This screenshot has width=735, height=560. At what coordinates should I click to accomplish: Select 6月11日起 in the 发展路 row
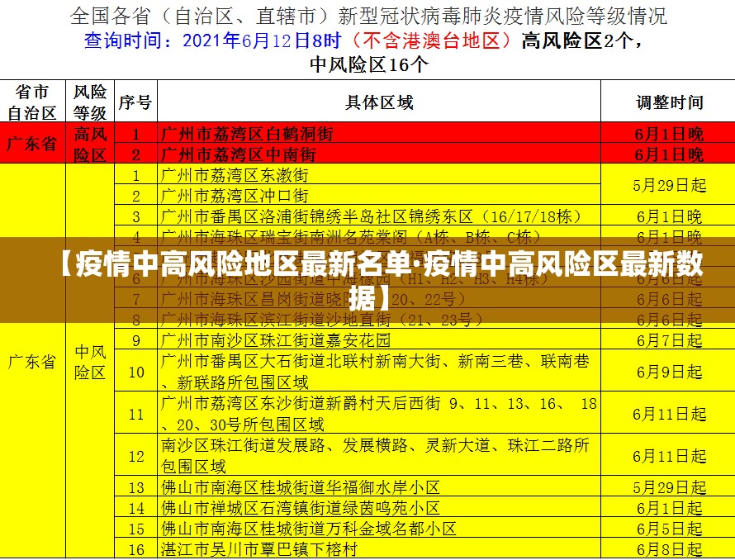click(670, 456)
